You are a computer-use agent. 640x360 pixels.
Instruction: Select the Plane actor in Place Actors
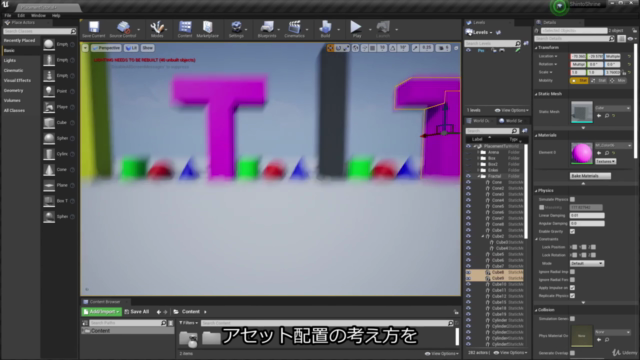[49, 185]
